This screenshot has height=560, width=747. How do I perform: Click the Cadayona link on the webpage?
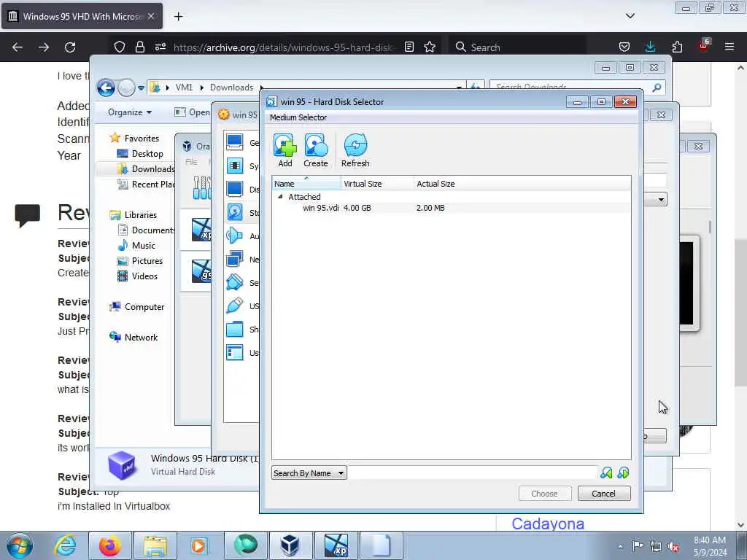[548, 524]
